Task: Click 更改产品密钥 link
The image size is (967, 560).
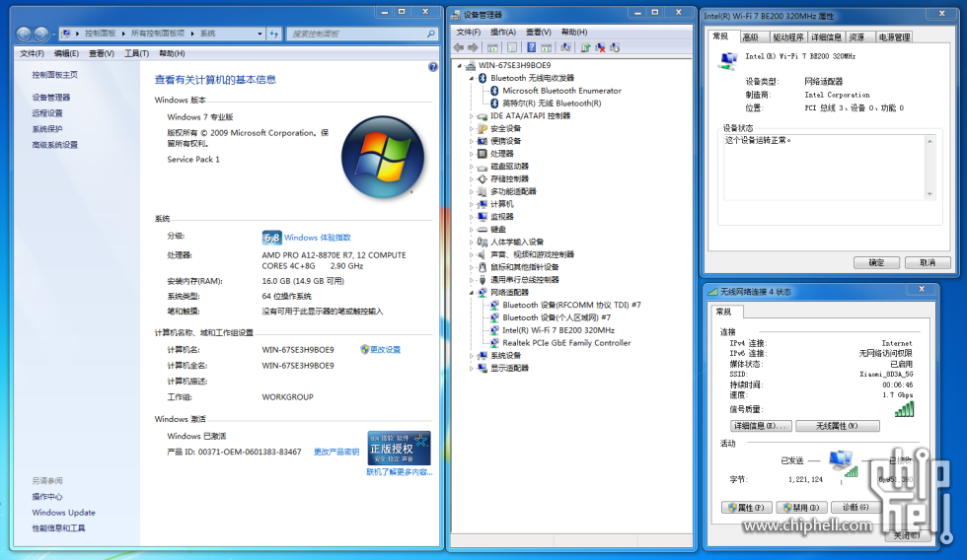Action: click(336, 452)
